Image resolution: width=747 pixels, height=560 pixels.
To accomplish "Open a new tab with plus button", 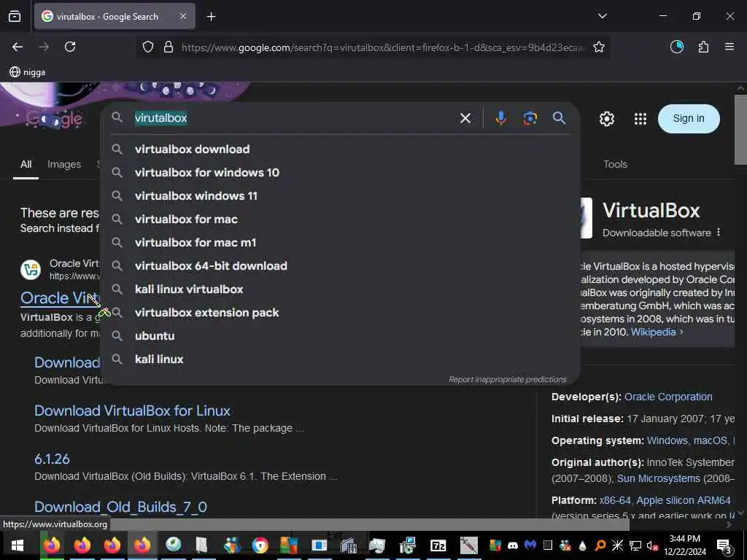I will click(x=211, y=17).
